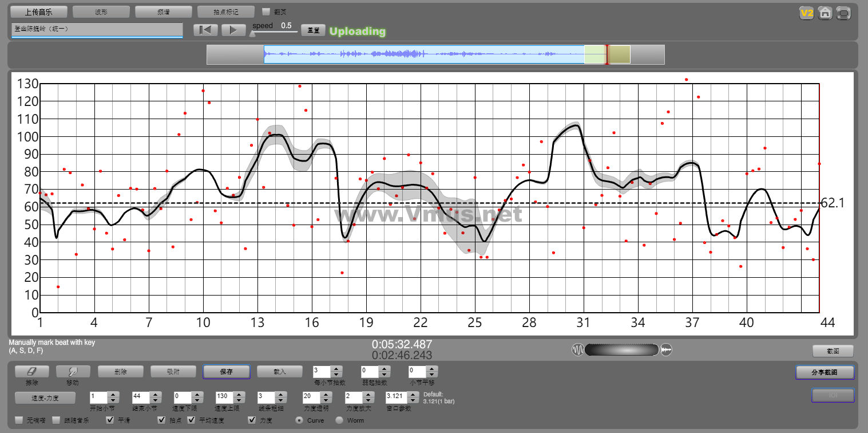This screenshot has width=868, height=433.
Task: Open the 频谱 spectrum view
Action: (x=164, y=11)
